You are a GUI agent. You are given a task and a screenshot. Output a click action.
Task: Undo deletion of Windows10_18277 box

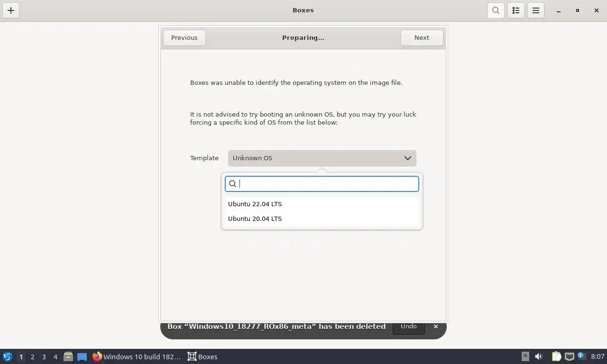pos(408,327)
